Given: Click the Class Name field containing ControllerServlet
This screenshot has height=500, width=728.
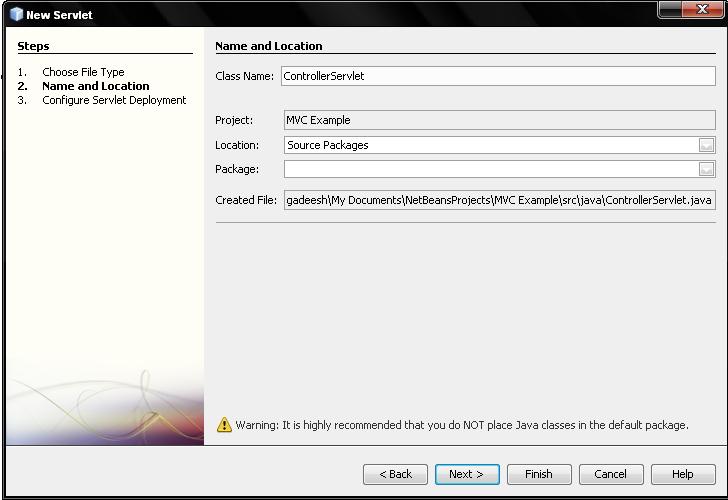Looking at the screenshot, I should (x=498, y=76).
